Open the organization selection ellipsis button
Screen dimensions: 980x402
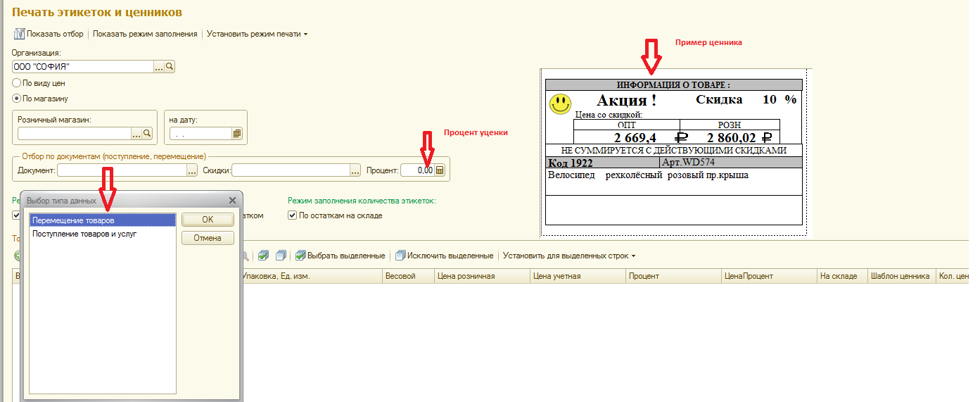tap(159, 66)
